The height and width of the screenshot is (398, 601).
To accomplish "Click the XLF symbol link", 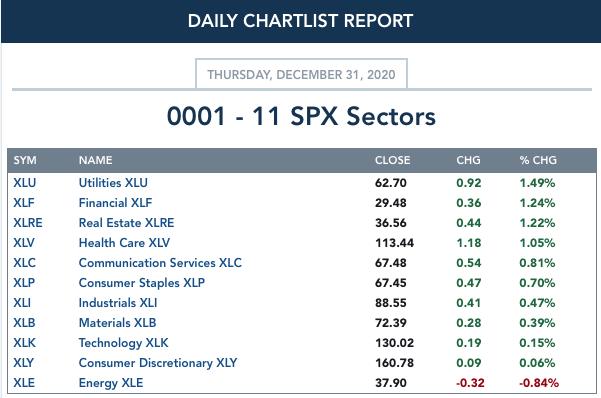I will tap(24, 203).
